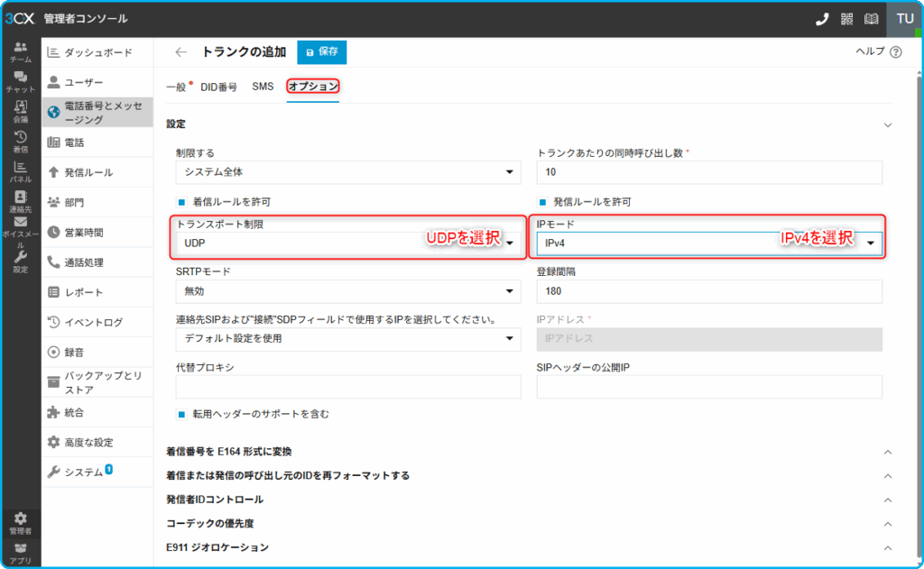Image resolution: width=924 pixels, height=569 pixels.
Task: Open the documentation book icon
Action: pos(871,19)
